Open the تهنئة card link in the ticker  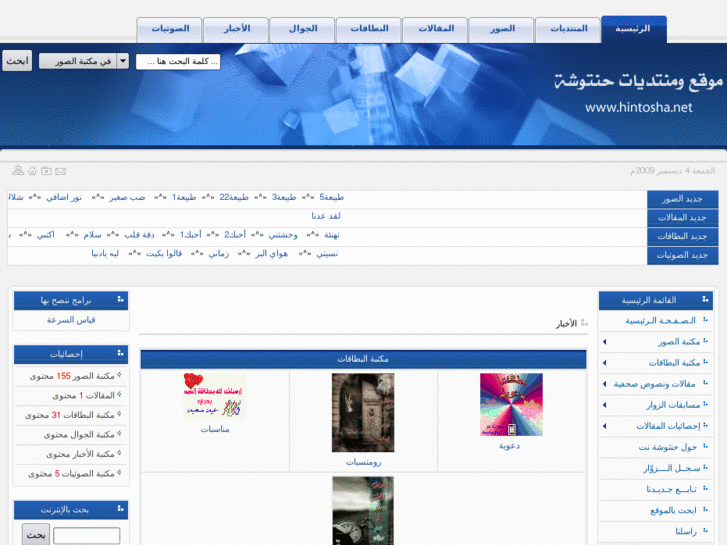tap(332, 235)
